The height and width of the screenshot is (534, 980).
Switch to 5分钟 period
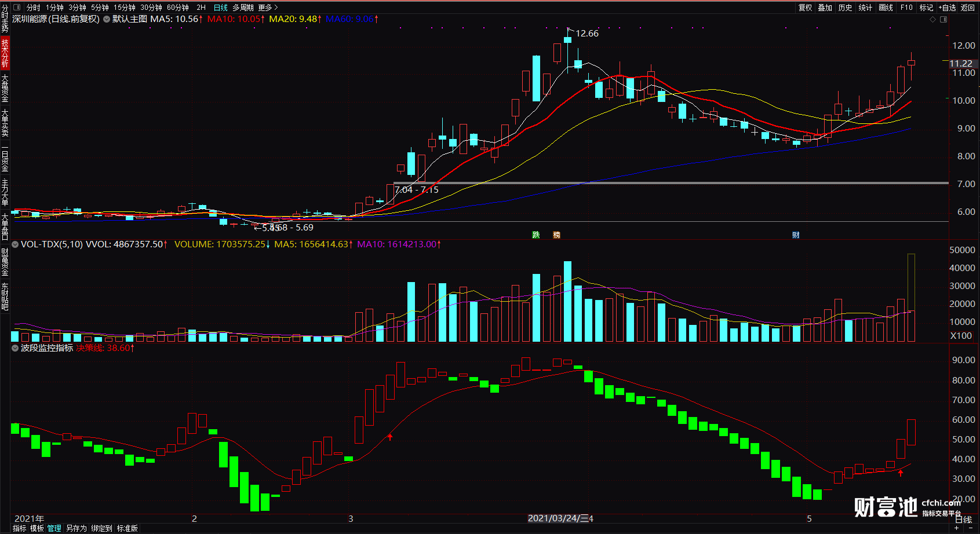click(100, 8)
